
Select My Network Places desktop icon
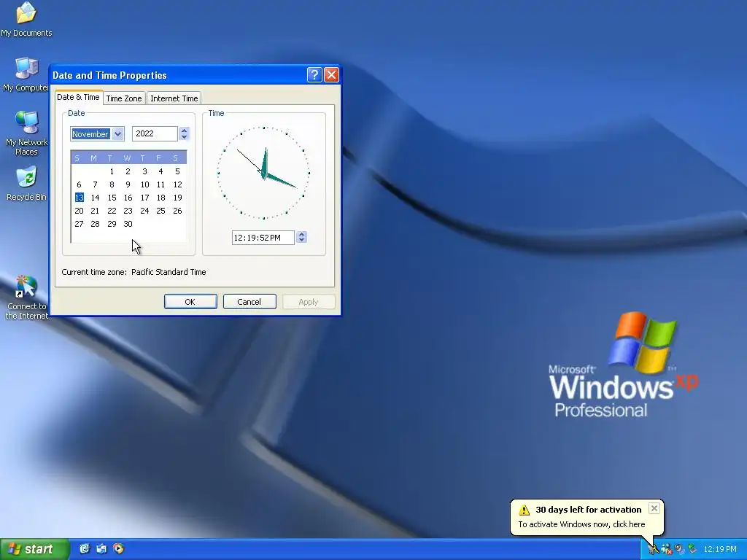click(26, 133)
